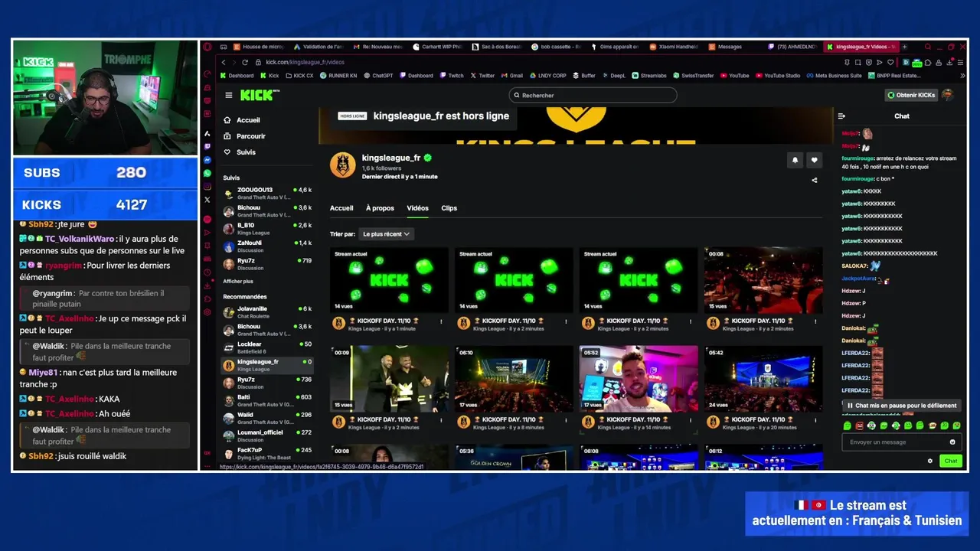This screenshot has width=980, height=551.
Task: Open the 06:10 duration video thumbnail
Action: pos(514,379)
